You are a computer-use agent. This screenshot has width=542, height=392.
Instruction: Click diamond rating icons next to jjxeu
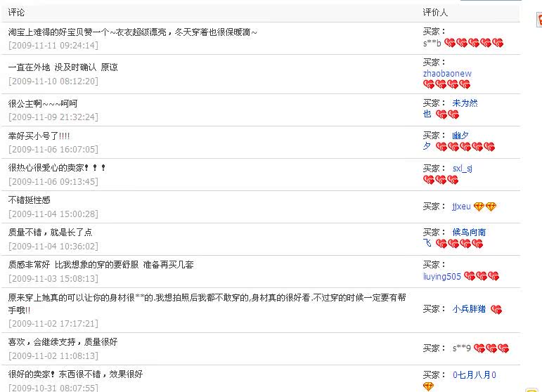pyautogui.click(x=484, y=207)
